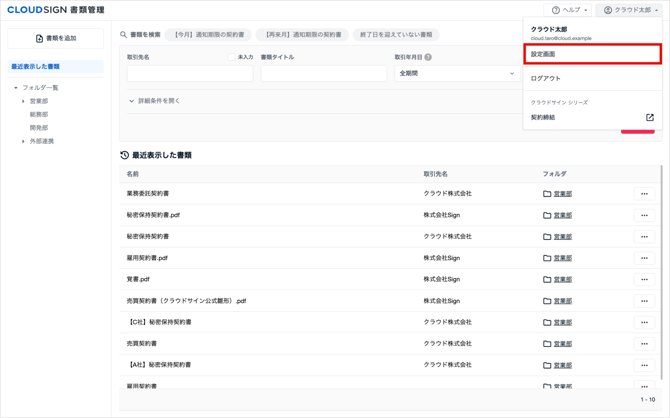Select 設定画面 from account menu
Image resolution: width=670 pixels, height=418 pixels.
(593, 54)
